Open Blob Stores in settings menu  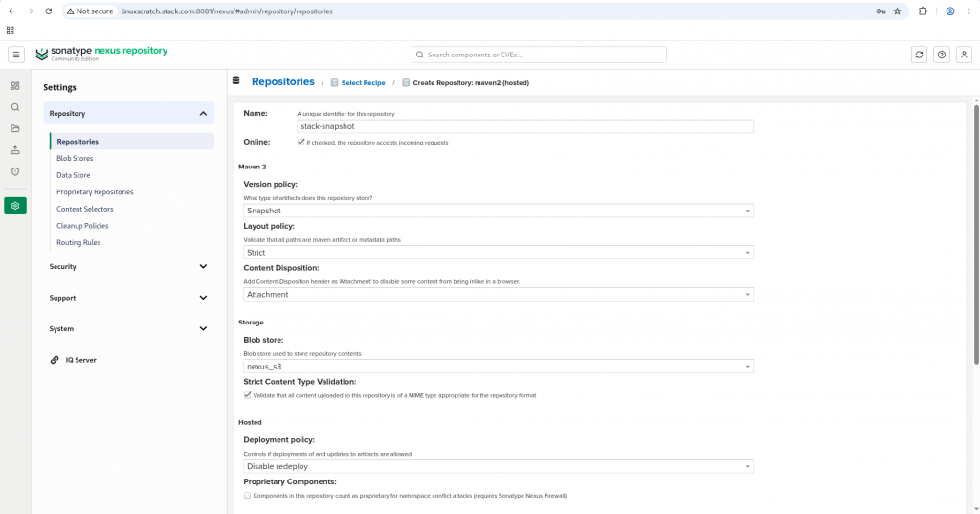[x=75, y=158]
